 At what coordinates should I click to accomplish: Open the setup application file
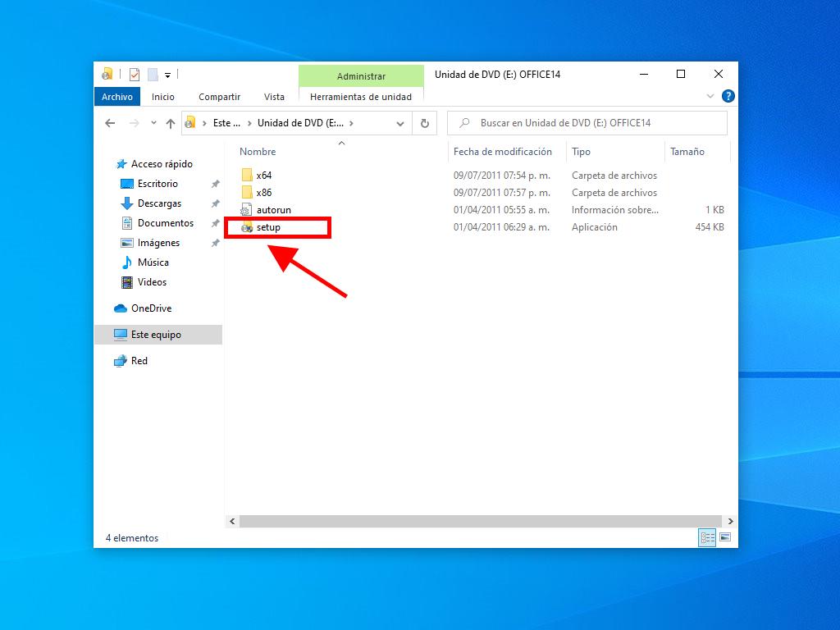(x=268, y=227)
